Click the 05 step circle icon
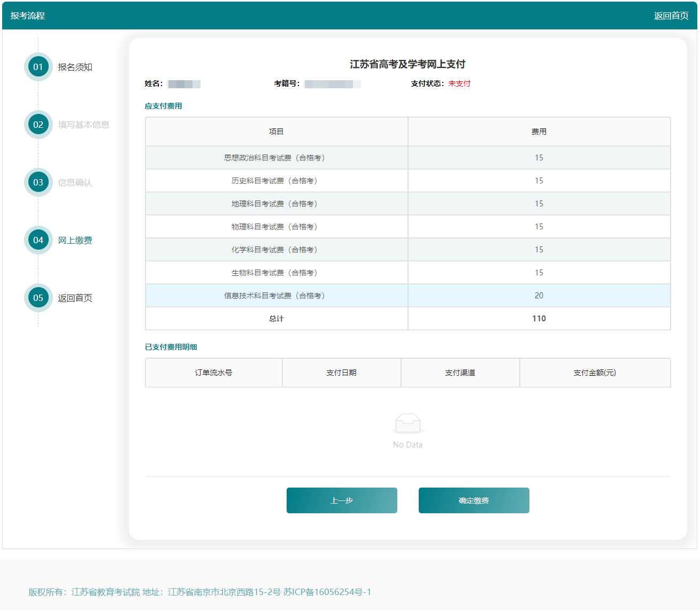The height and width of the screenshot is (610, 700). pos(38,298)
